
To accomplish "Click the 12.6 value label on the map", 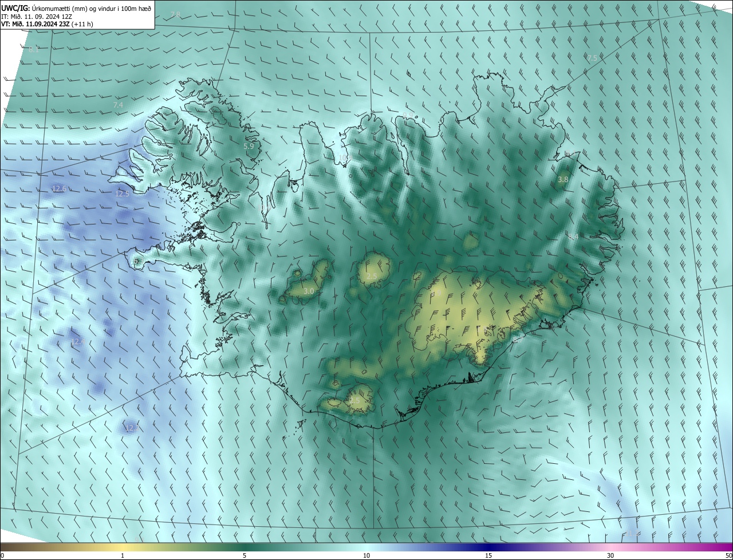I will (59, 189).
